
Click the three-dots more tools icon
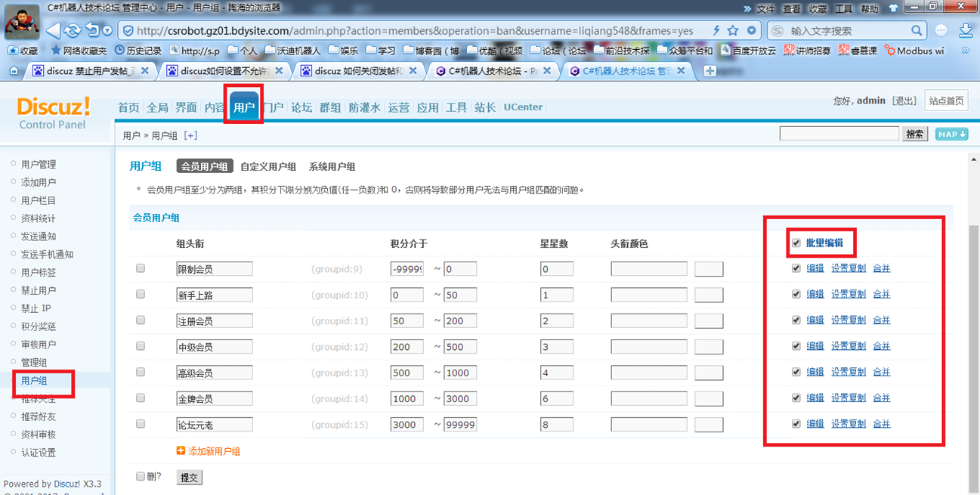[x=941, y=31]
